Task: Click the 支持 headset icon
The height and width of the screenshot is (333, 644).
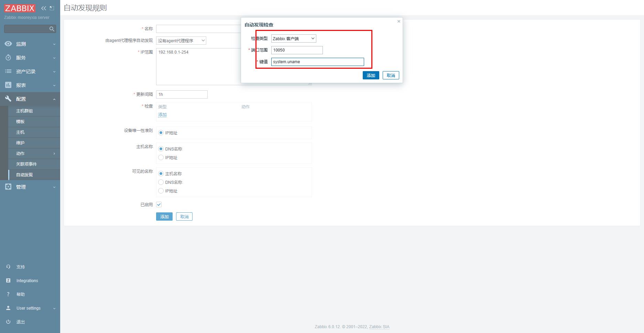Action: (x=8, y=267)
